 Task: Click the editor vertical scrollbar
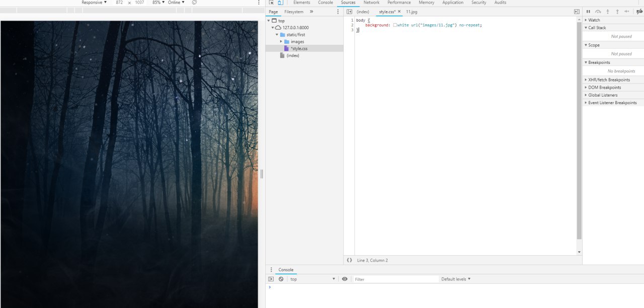click(579, 130)
